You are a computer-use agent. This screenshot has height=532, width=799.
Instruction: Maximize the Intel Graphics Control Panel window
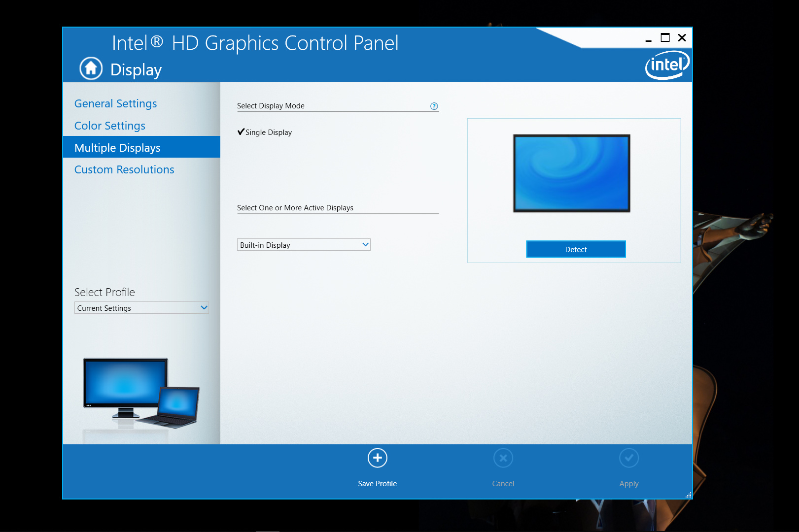click(x=665, y=38)
